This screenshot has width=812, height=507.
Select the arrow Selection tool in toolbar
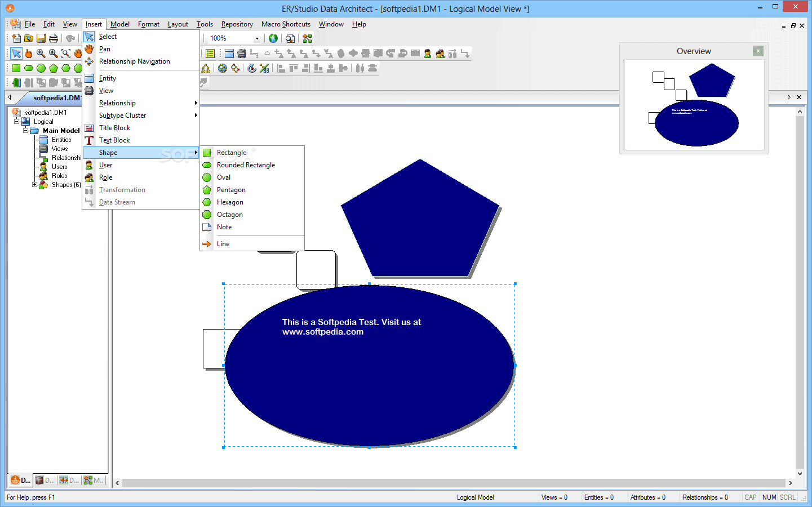coord(16,54)
